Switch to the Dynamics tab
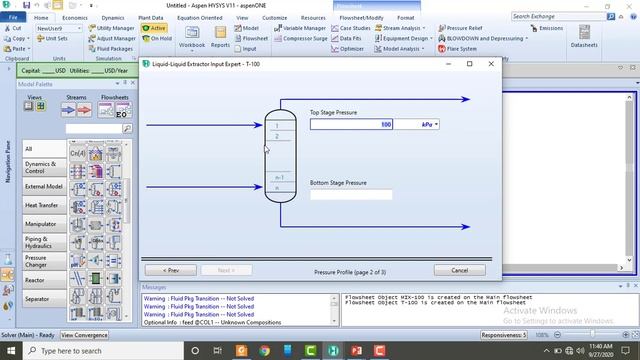 113,18
